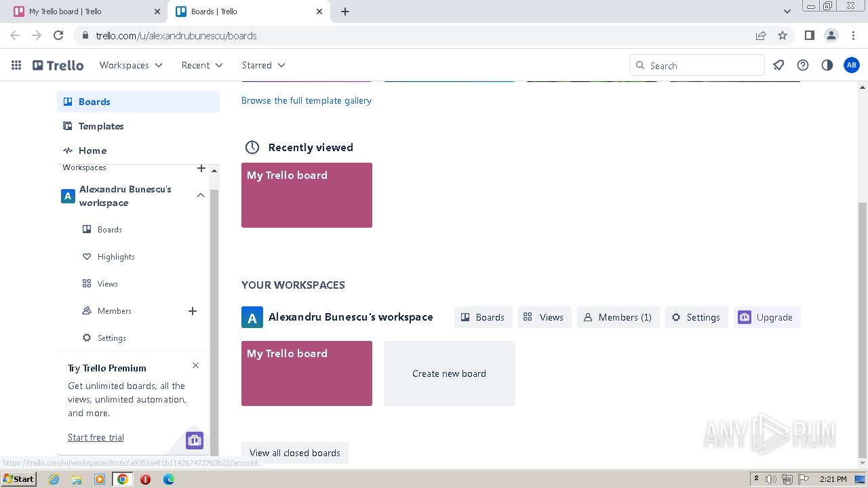Click View all closed boards

point(295,453)
